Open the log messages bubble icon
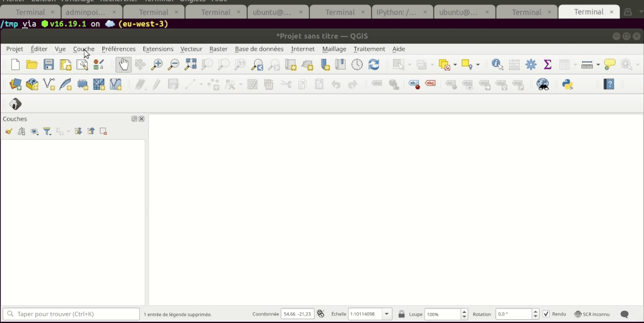The height and width of the screenshot is (323, 644). [x=624, y=314]
